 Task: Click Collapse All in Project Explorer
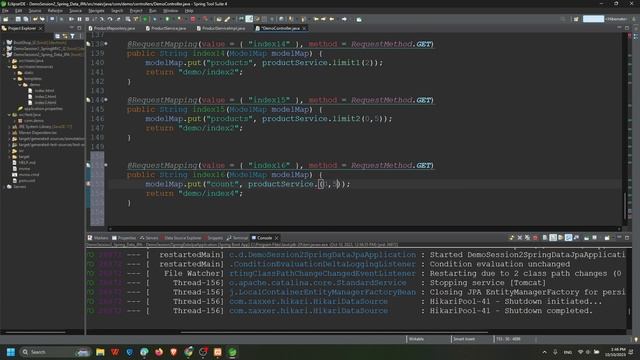[58, 36]
